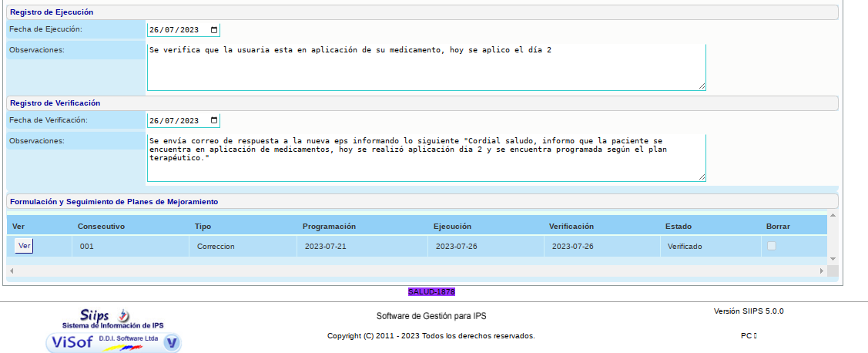Select the Registro de Verificación section header
This screenshot has width=868, height=353.
click(x=55, y=103)
